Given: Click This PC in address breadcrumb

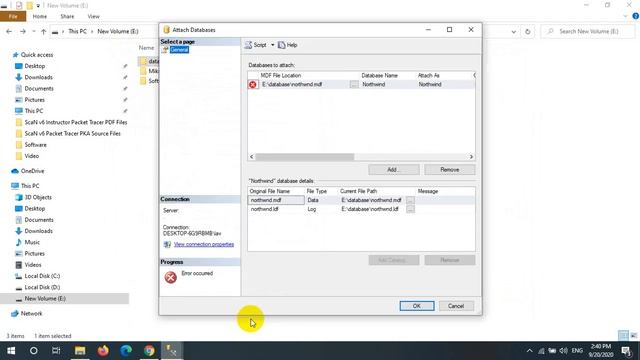Looking at the screenshot, I should coord(77,31).
